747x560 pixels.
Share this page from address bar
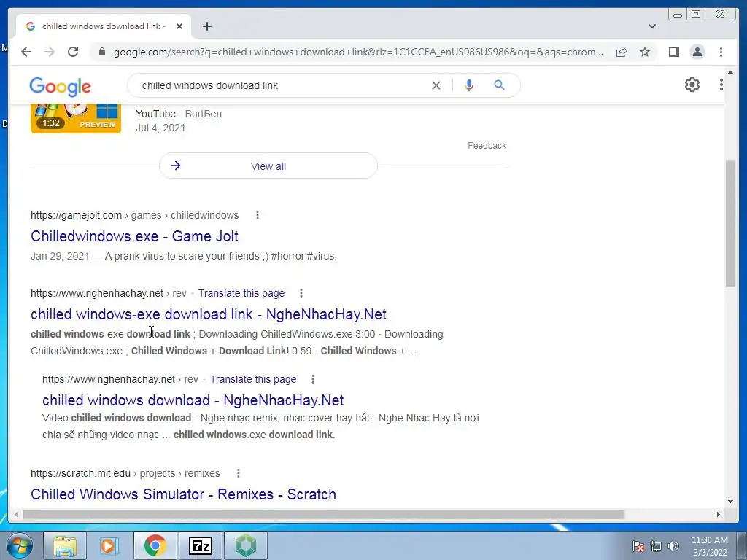tap(622, 52)
